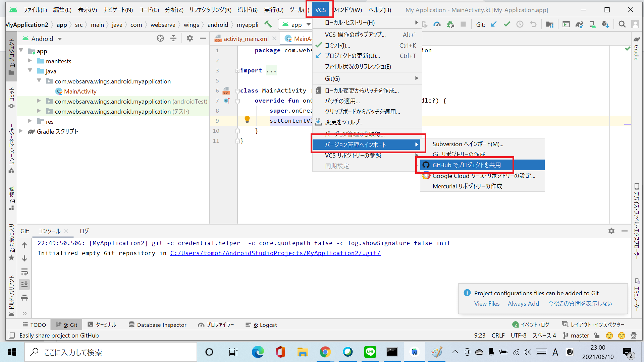Click Windows taskbar search box
Viewport: 644px width, 362px height.
[111, 352]
